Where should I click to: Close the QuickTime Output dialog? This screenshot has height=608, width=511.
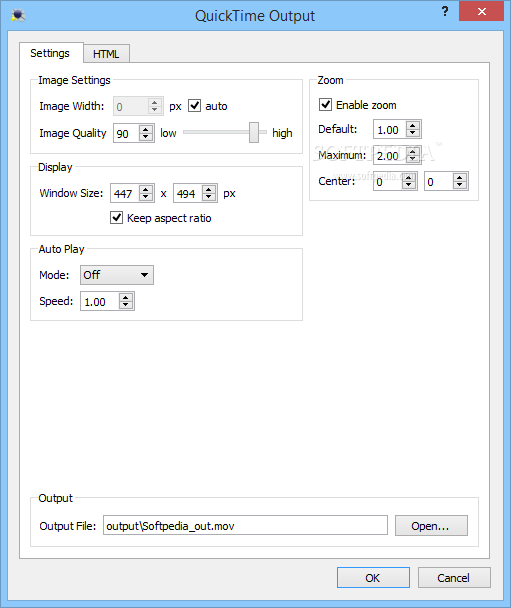[482, 11]
